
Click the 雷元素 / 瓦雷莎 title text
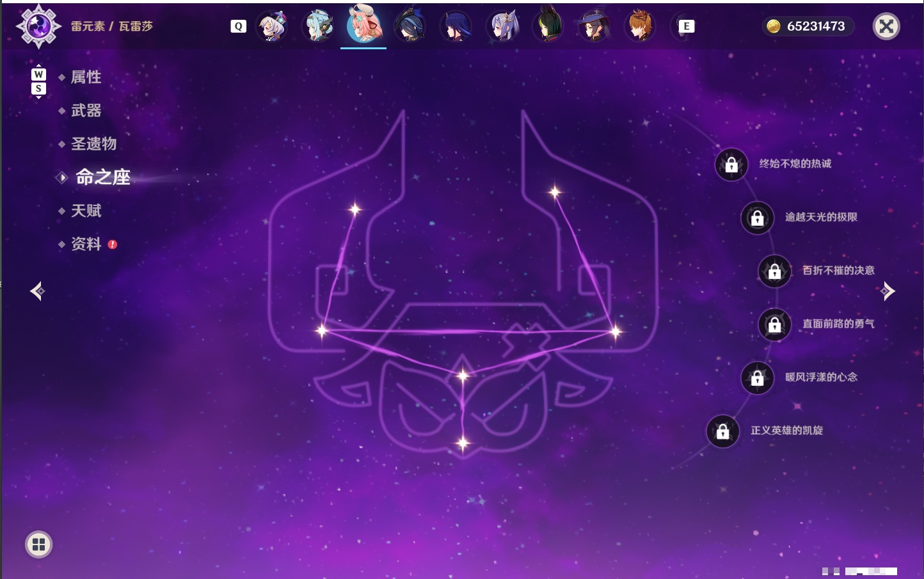pos(112,26)
